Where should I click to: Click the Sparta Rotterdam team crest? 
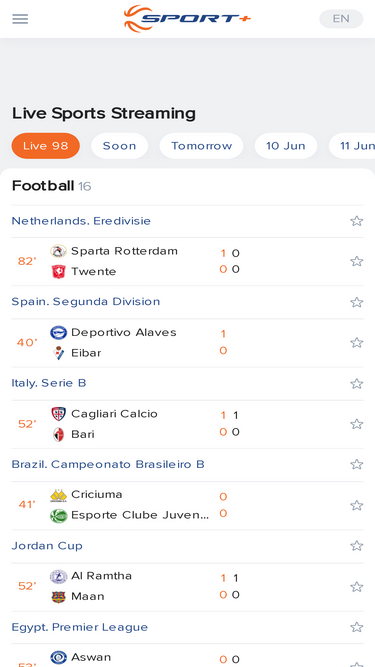[58, 251]
